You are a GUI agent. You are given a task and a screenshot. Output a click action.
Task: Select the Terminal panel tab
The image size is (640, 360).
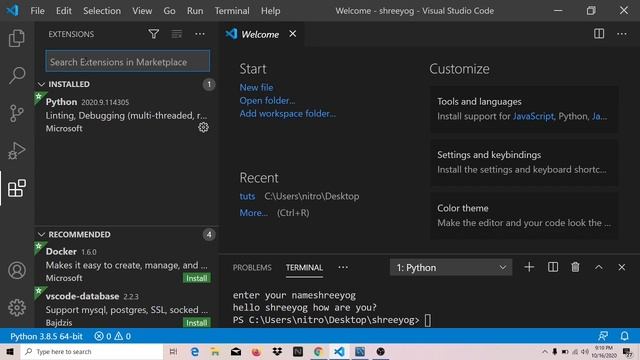pyautogui.click(x=304, y=267)
